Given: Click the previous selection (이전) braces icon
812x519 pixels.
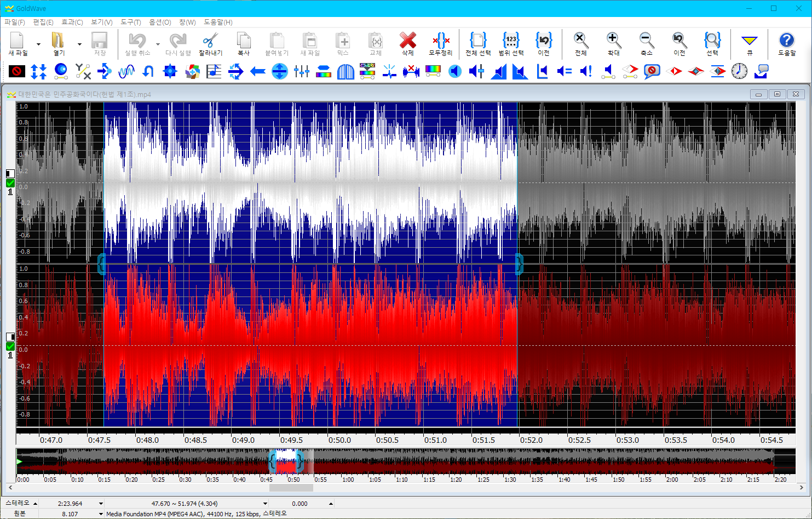Looking at the screenshot, I should tap(544, 41).
